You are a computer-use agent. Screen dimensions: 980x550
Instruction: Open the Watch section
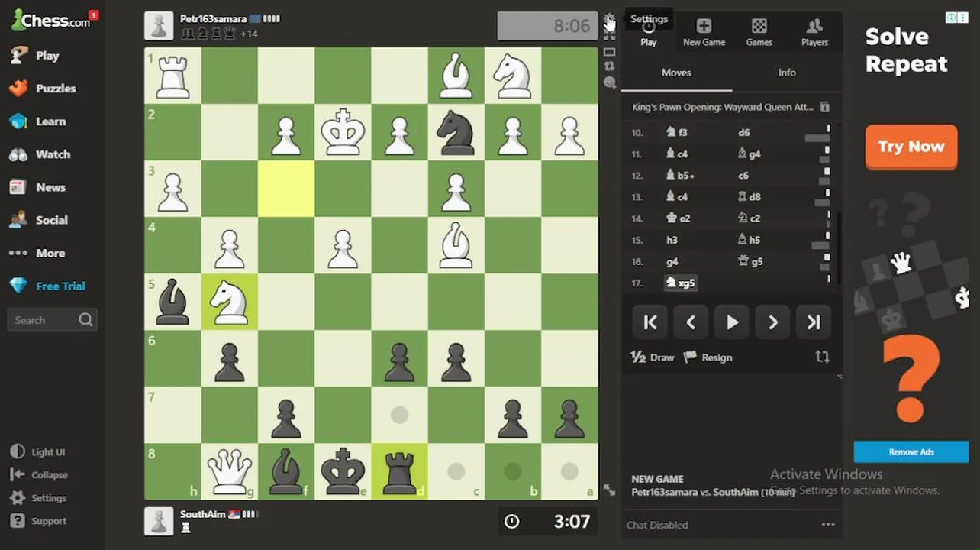(40, 154)
